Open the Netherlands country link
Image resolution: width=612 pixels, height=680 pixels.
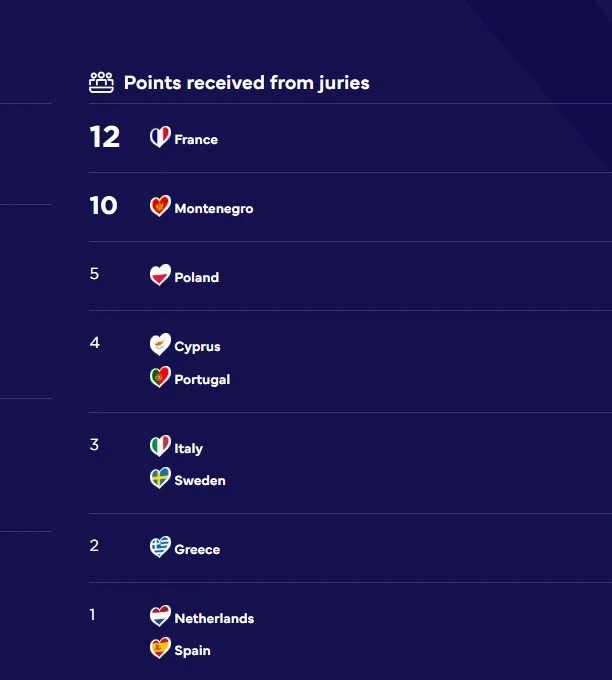[x=214, y=618]
